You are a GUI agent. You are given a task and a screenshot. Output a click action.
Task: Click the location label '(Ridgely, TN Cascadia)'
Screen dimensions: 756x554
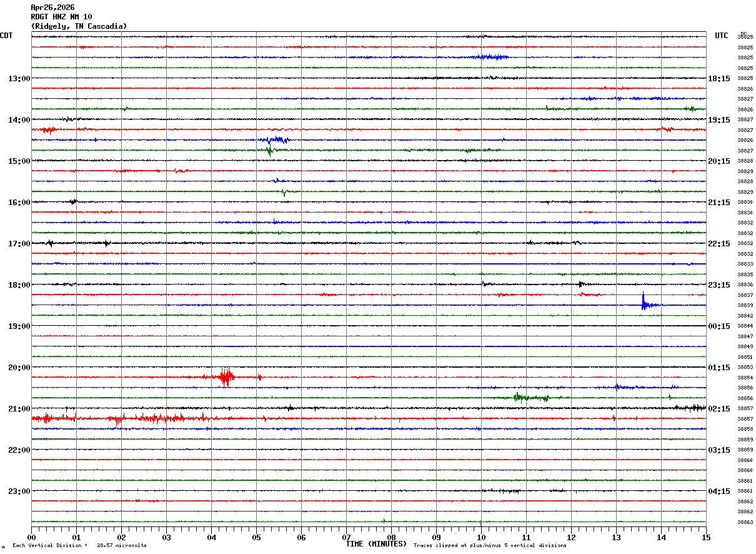click(x=79, y=26)
